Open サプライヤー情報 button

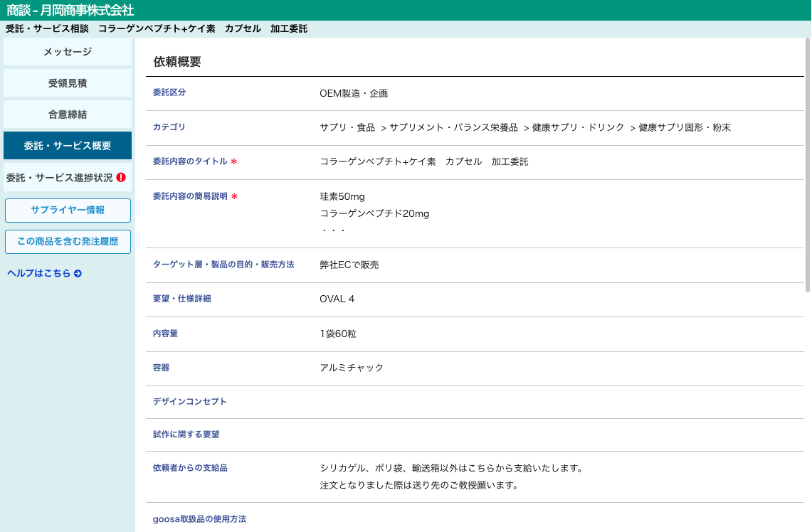pos(68,211)
